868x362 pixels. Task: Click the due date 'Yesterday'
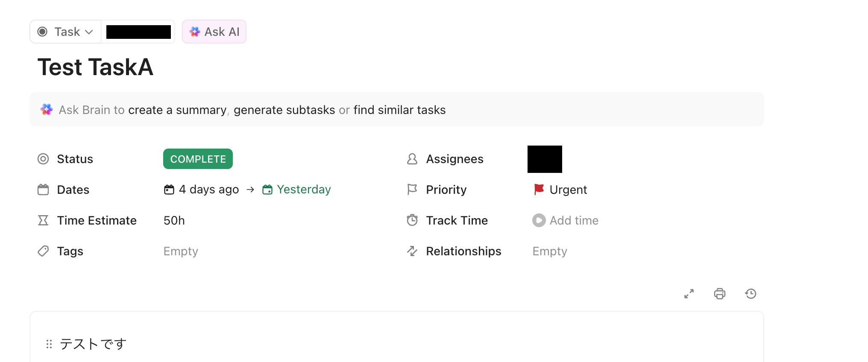click(x=297, y=190)
